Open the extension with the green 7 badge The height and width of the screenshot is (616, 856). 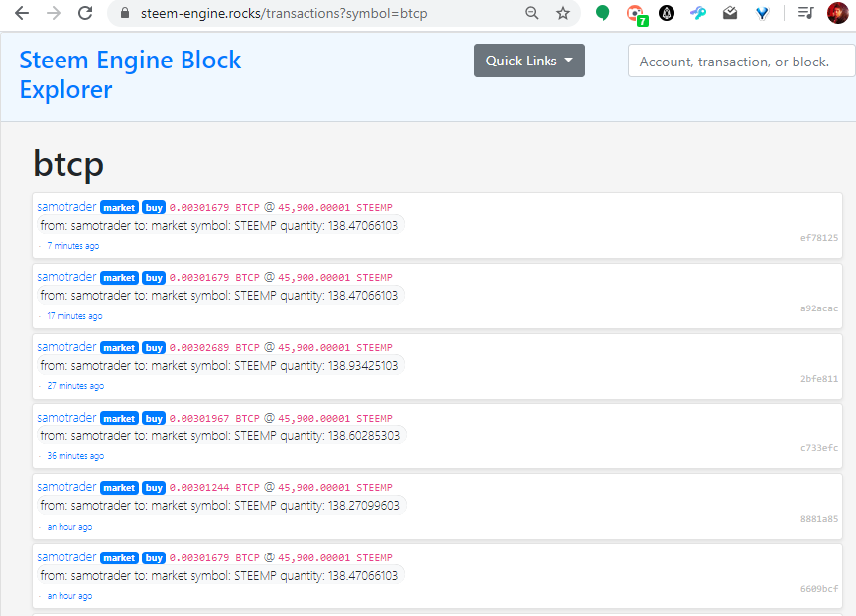click(637, 14)
